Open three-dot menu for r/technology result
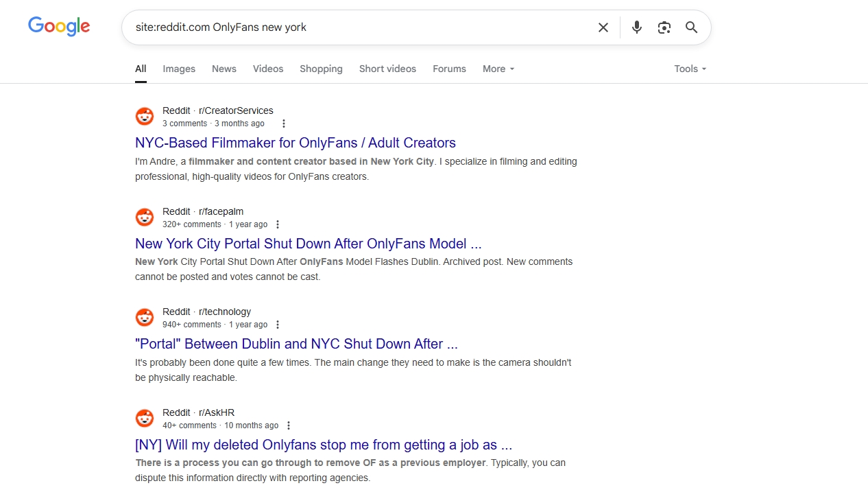Screen dimensions: 868x490 [278, 325]
